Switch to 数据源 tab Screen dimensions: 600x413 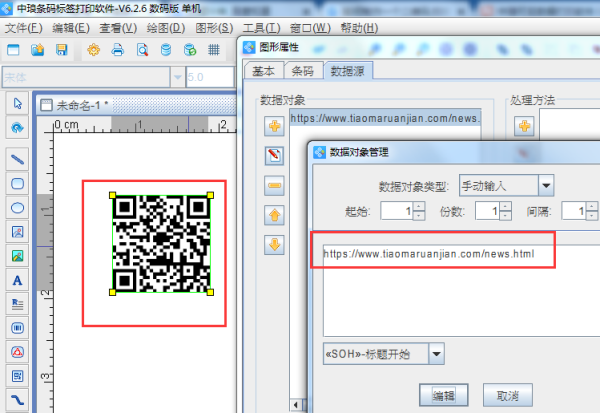(347, 71)
